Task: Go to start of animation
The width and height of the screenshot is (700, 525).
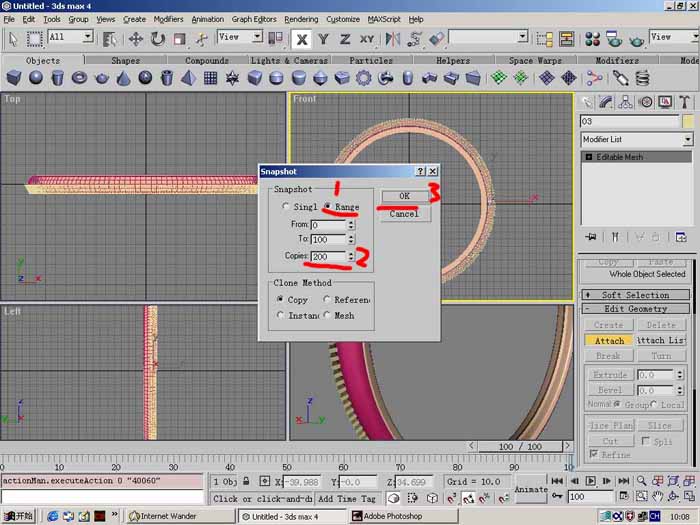Action: [x=557, y=481]
